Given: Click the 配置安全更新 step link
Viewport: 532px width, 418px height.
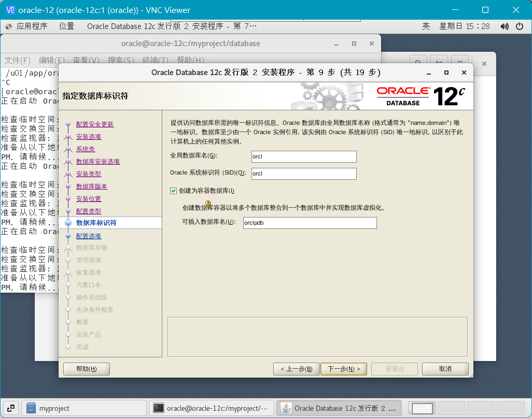Looking at the screenshot, I should pyautogui.click(x=95, y=124).
